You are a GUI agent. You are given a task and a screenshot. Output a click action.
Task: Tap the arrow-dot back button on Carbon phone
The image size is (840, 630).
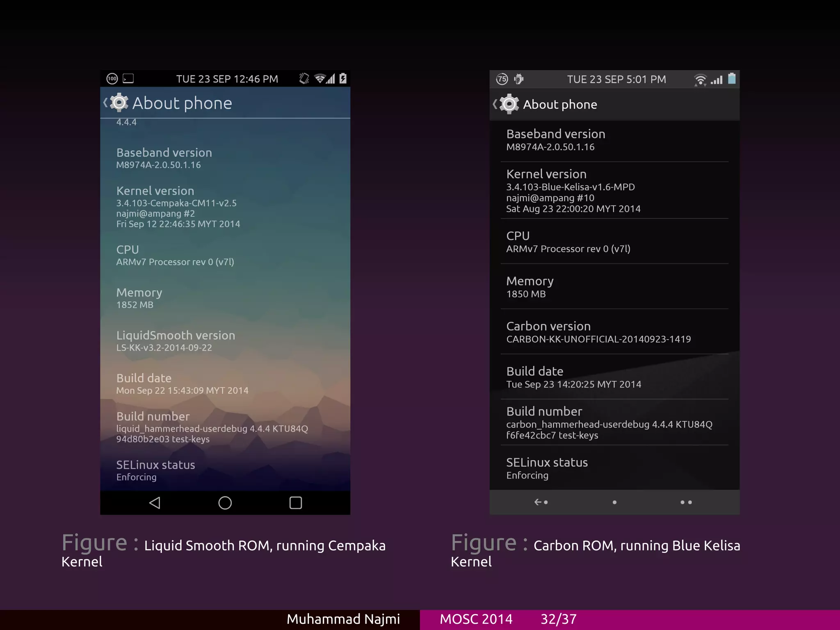(x=541, y=502)
